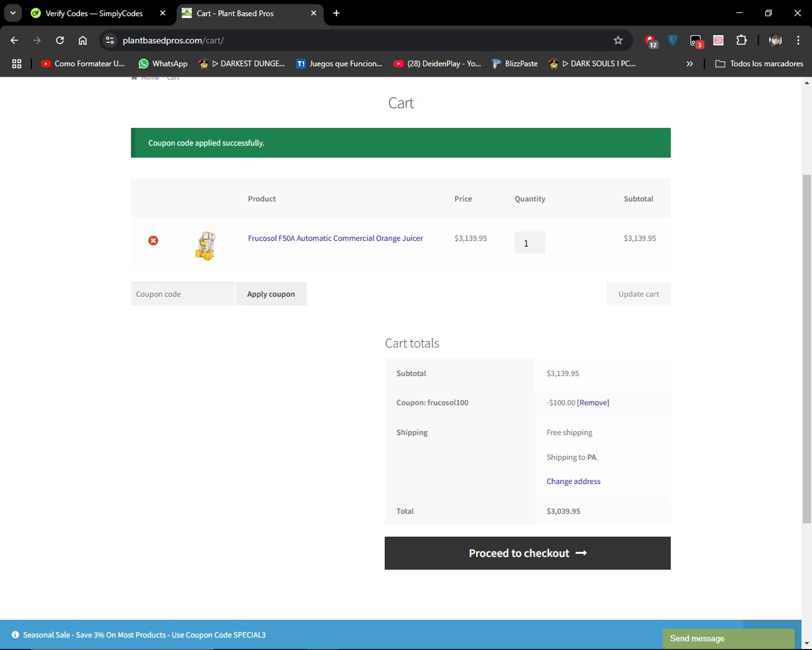Minimize the browser window
The image size is (812, 650).
[x=739, y=13]
